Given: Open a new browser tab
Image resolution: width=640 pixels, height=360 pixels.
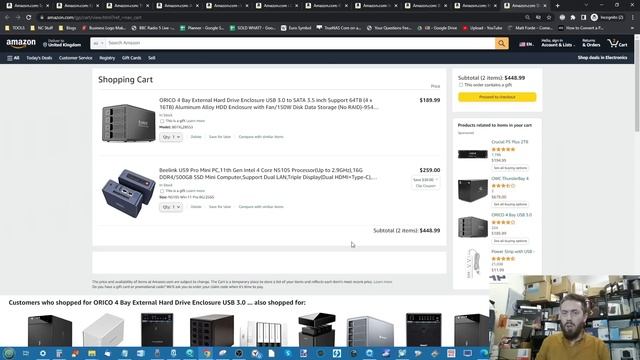Looking at the screenshot, I should coord(558,6).
